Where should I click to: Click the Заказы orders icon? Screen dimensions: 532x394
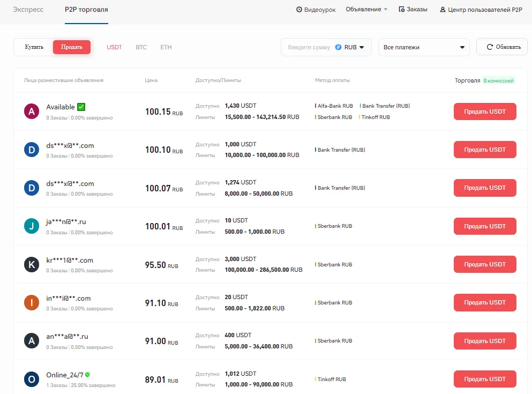(402, 9)
